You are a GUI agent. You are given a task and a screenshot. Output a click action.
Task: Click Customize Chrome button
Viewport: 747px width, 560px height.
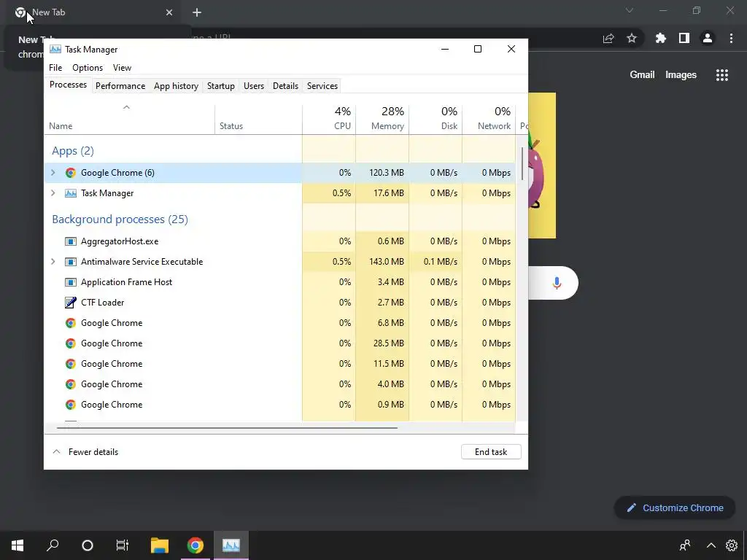pos(675,508)
